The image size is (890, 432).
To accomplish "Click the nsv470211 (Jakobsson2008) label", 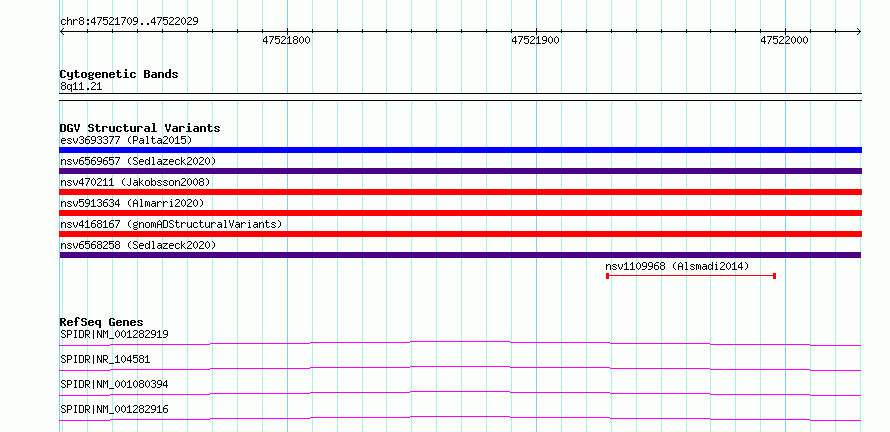I will (x=135, y=182).
